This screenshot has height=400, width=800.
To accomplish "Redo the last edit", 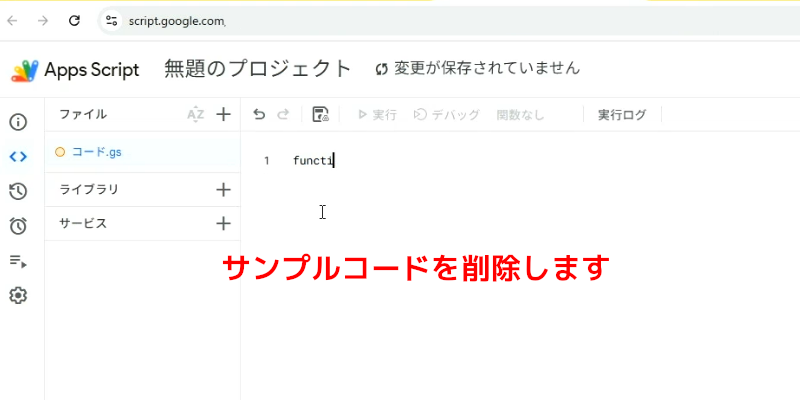I will pyautogui.click(x=283, y=114).
